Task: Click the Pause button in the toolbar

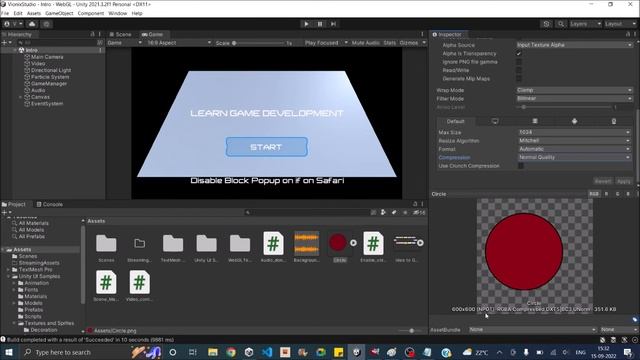Action: click(x=320, y=24)
